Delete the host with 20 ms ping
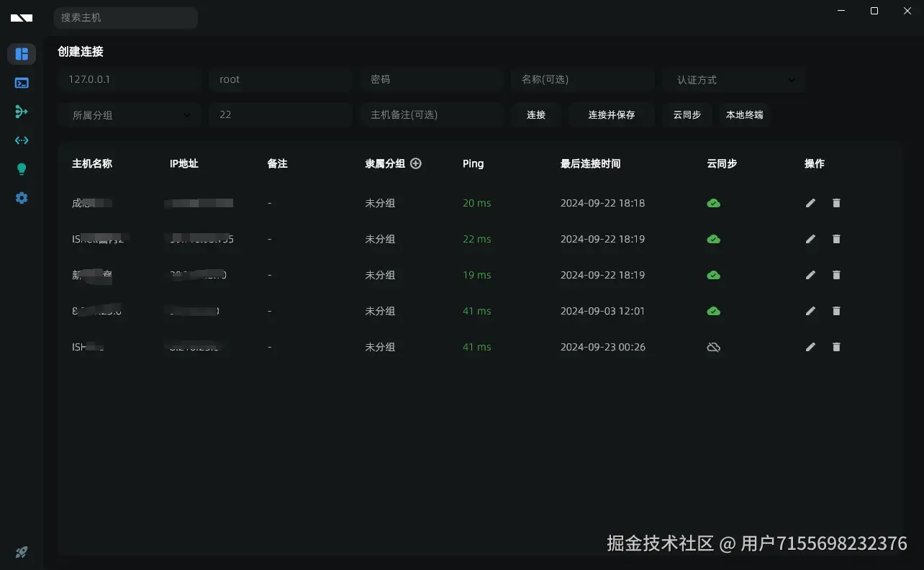 (x=836, y=203)
